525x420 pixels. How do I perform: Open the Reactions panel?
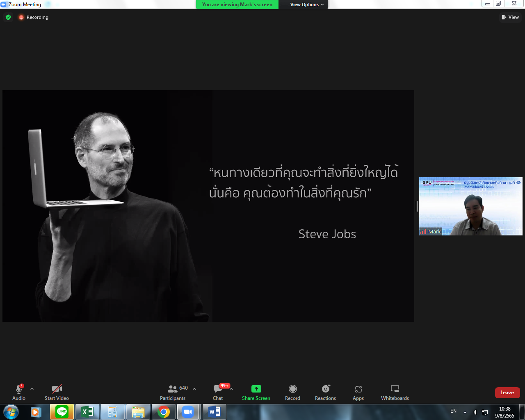point(325,392)
